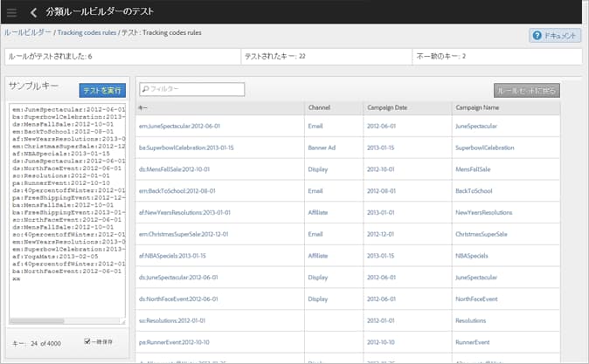Go back using the left chevron arrow
This screenshot has height=364, width=589.
coord(33,12)
